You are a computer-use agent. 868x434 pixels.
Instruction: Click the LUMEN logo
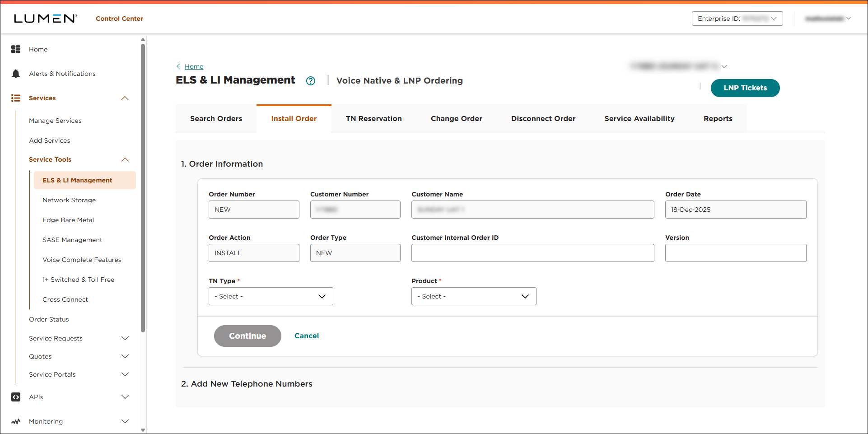click(x=45, y=18)
